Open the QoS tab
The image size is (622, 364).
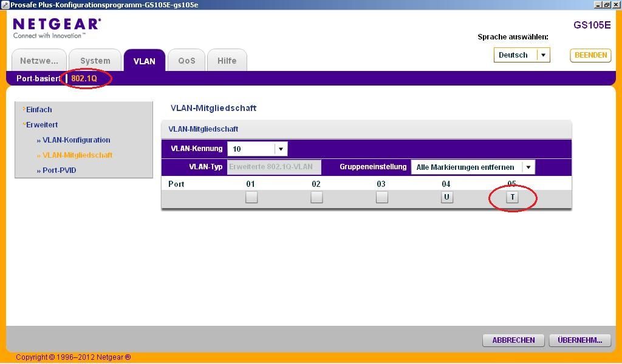click(x=186, y=61)
